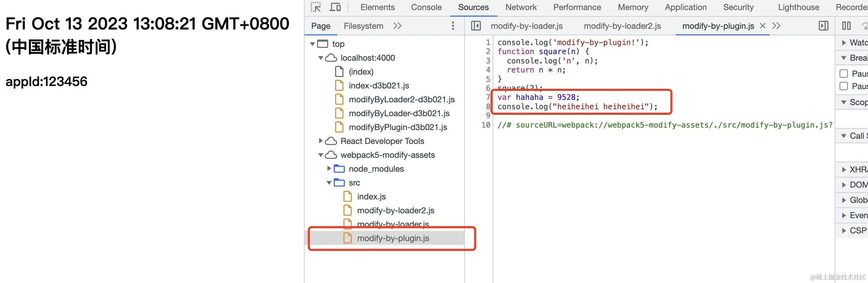Expand the Watch section
Viewport: 868px width, 283px height.
click(x=844, y=43)
